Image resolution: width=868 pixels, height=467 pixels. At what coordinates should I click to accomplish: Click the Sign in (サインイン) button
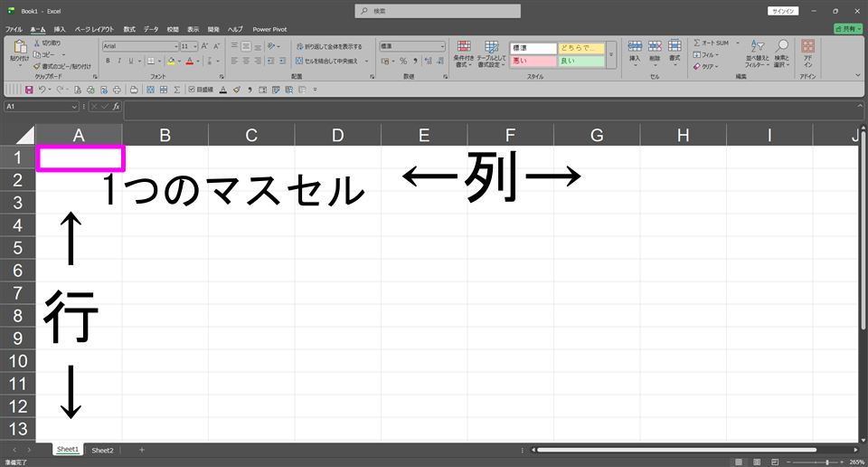781,10
